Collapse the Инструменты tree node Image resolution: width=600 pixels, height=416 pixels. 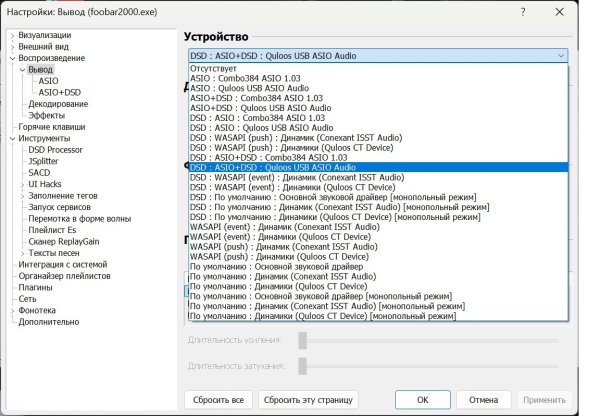pos(13,139)
